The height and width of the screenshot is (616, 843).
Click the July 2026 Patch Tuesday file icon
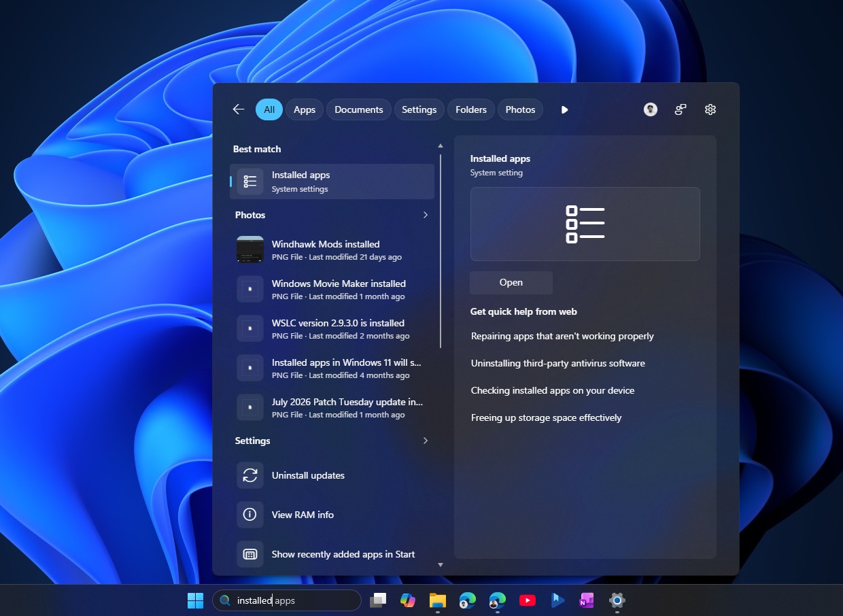click(x=250, y=407)
